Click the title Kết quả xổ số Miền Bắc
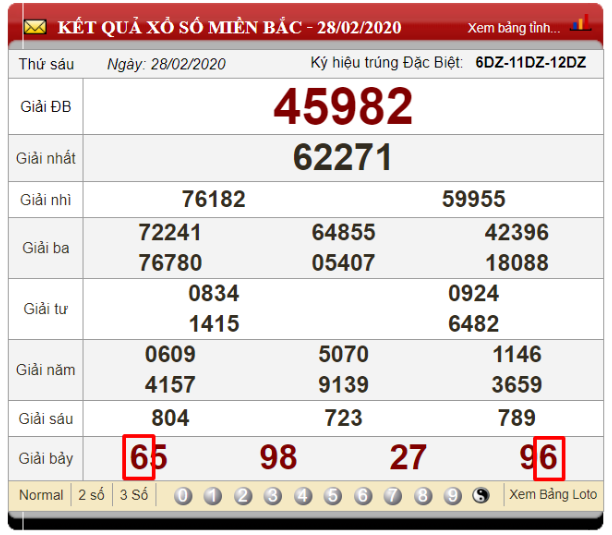Viewport: 612px width, 535px height. click(229, 26)
